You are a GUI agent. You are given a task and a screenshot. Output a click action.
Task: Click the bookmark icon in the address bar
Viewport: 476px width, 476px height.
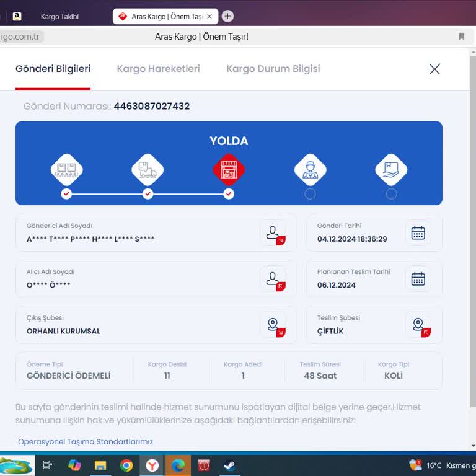click(461, 37)
